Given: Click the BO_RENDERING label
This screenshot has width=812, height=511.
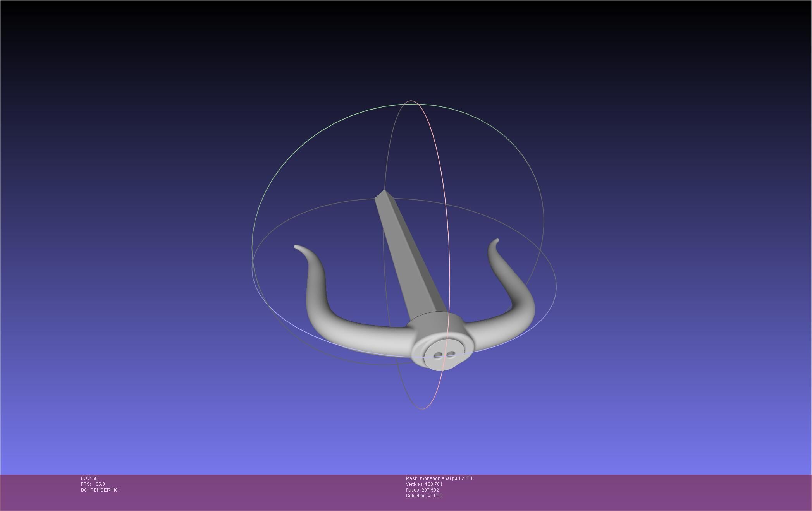Looking at the screenshot, I should coord(100,490).
